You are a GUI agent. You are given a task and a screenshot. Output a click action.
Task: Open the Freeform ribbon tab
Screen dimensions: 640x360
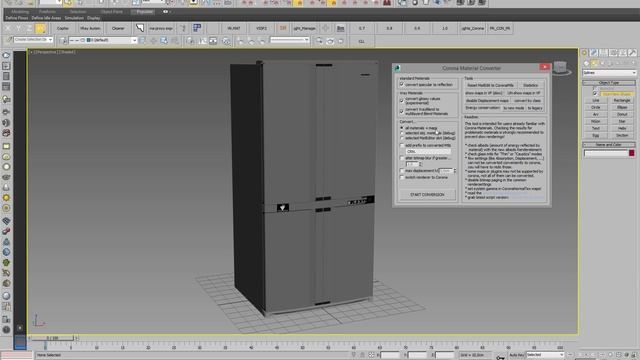[x=47, y=12]
